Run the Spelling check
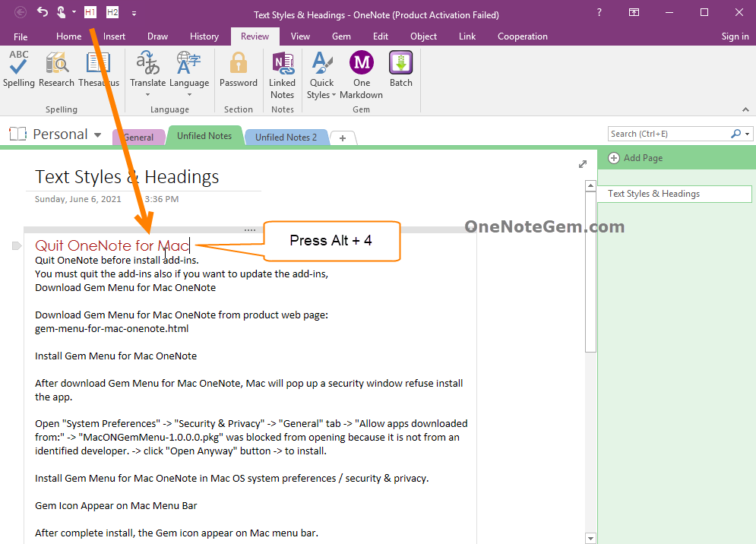The height and width of the screenshot is (544, 756). (x=18, y=69)
